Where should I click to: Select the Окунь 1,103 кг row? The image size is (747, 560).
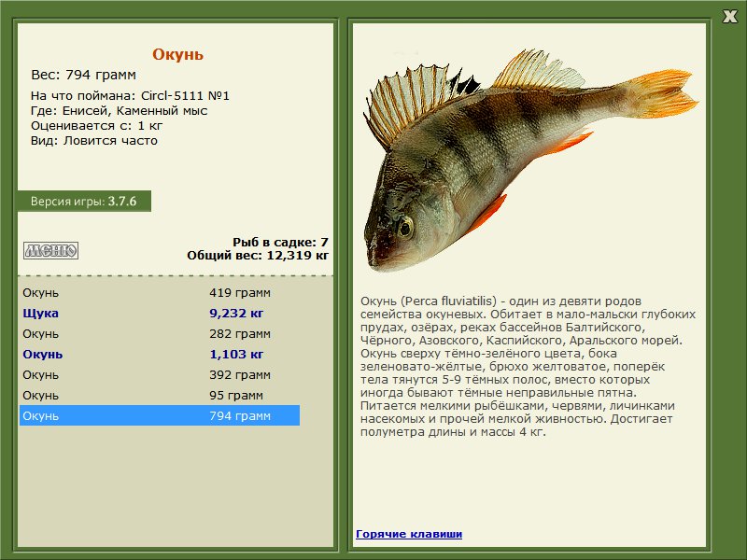[x=160, y=354]
